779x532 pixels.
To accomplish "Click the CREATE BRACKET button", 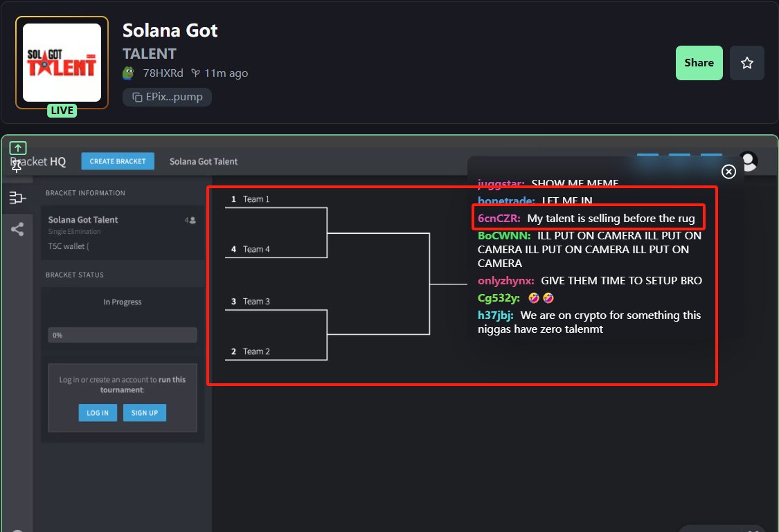I will [118, 161].
